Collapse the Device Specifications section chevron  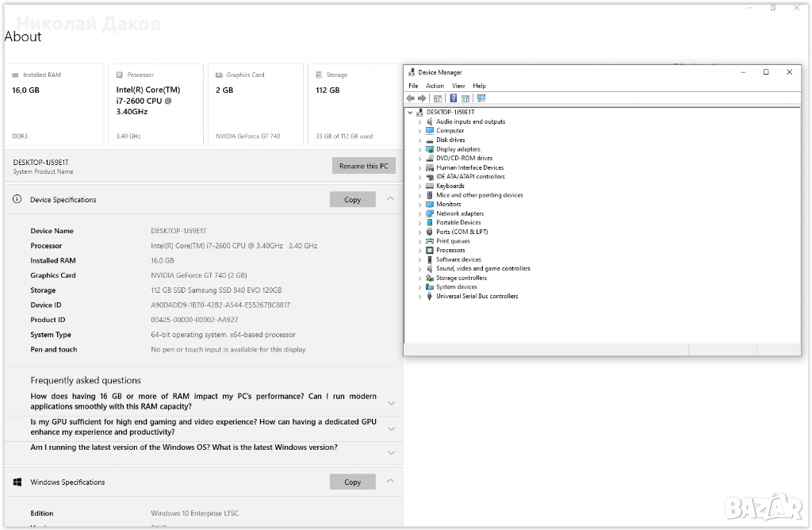[x=390, y=199]
